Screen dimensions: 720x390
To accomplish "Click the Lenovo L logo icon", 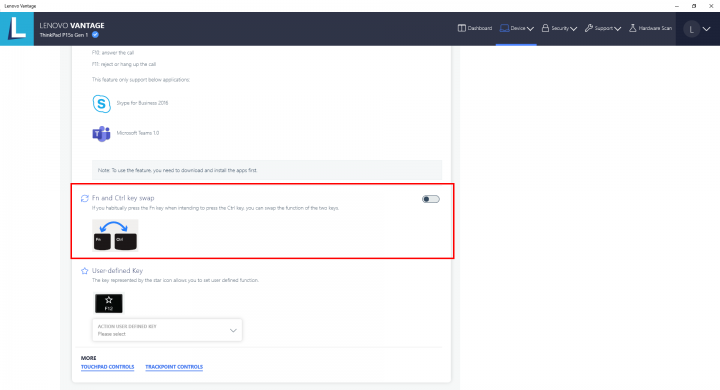I will (x=17, y=28).
